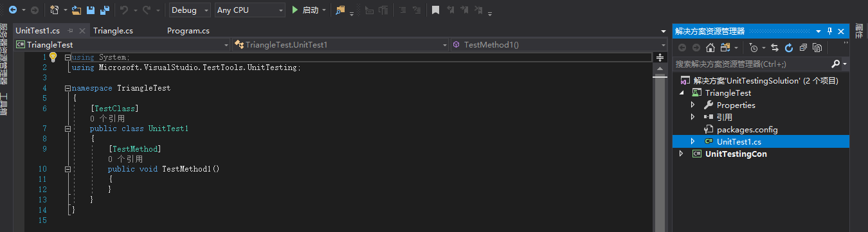The width and height of the screenshot is (868, 232).
Task: Click pending changes filter clock icon
Action: 754,48
